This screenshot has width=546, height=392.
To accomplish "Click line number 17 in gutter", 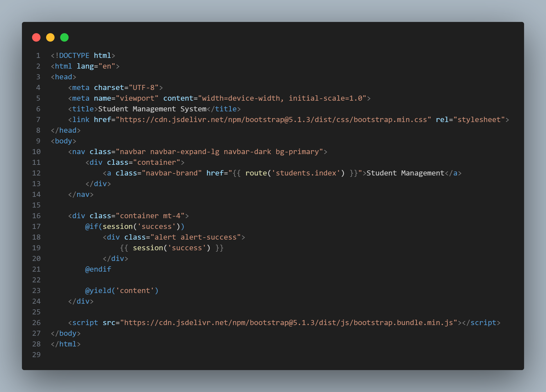I will click(36, 226).
